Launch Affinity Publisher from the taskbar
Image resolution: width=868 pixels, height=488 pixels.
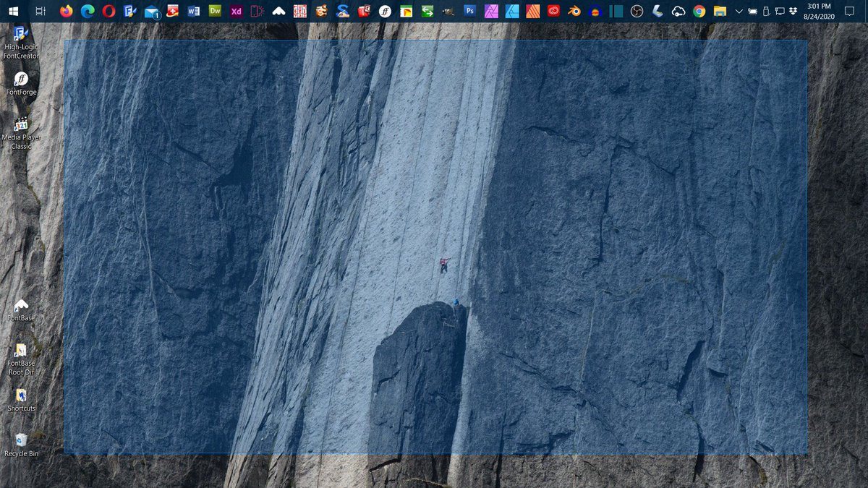533,11
